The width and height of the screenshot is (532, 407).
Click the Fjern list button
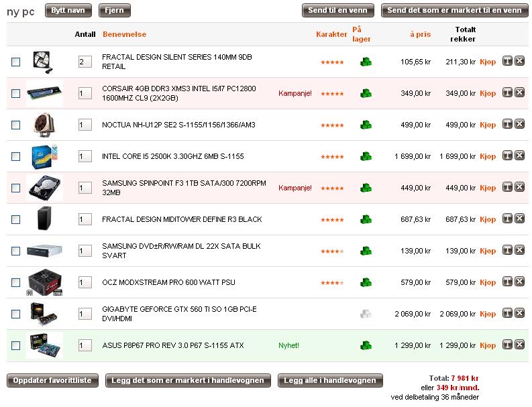point(114,11)
